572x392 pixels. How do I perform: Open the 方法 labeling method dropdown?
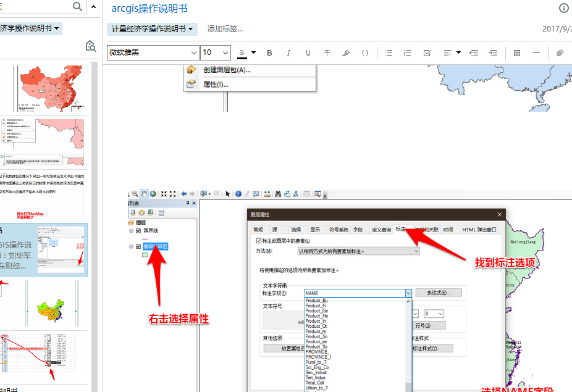pos(358,251)
